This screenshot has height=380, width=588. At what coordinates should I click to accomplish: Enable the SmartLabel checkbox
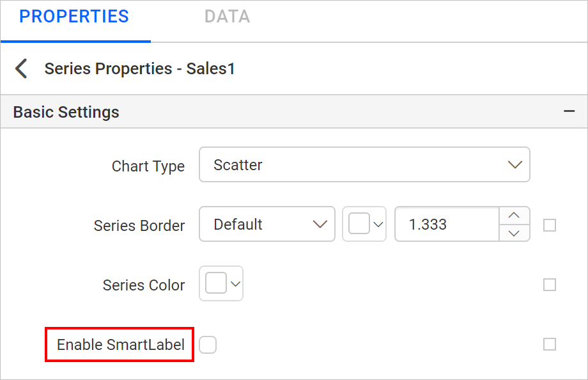[208, 345]
